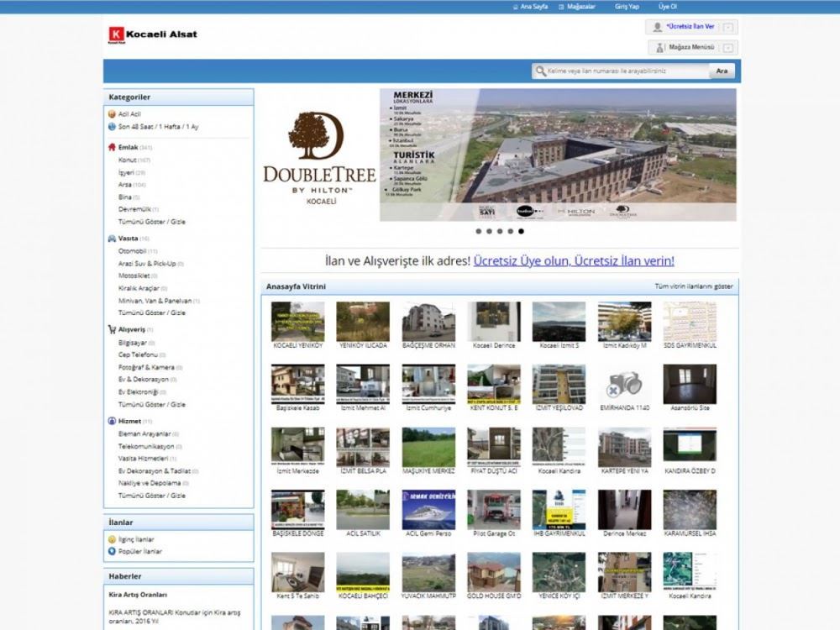Toggle Tümünü Göster / Gizle under Emlak
Viewport: 840px width, 630px height.
point(151,222)
